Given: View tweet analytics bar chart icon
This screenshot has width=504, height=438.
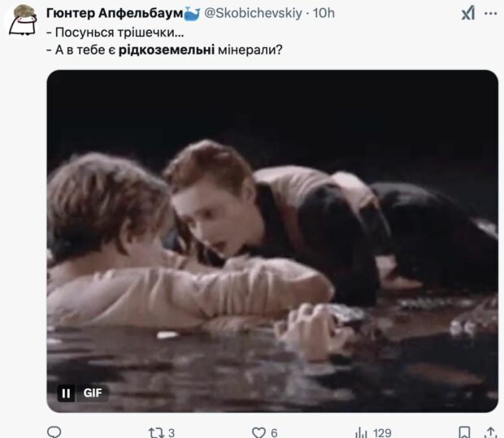Looking at the screenshot, I should click(361, 431).
